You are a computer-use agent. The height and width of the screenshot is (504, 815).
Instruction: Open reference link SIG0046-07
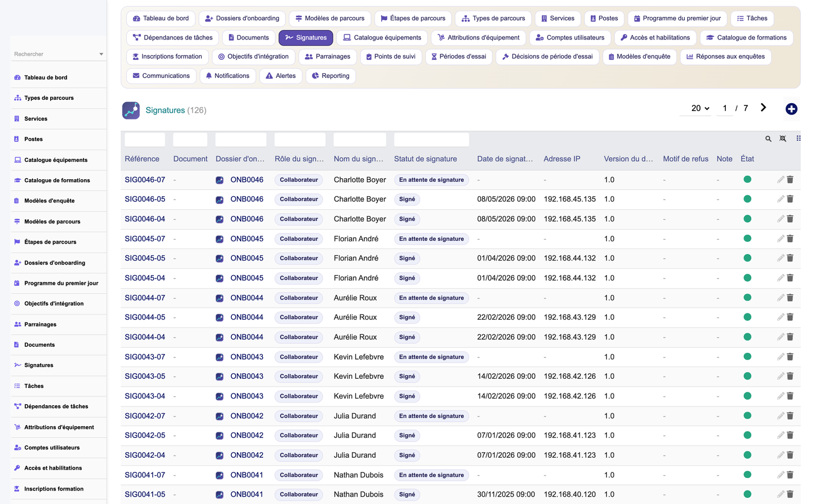[145, 180]
